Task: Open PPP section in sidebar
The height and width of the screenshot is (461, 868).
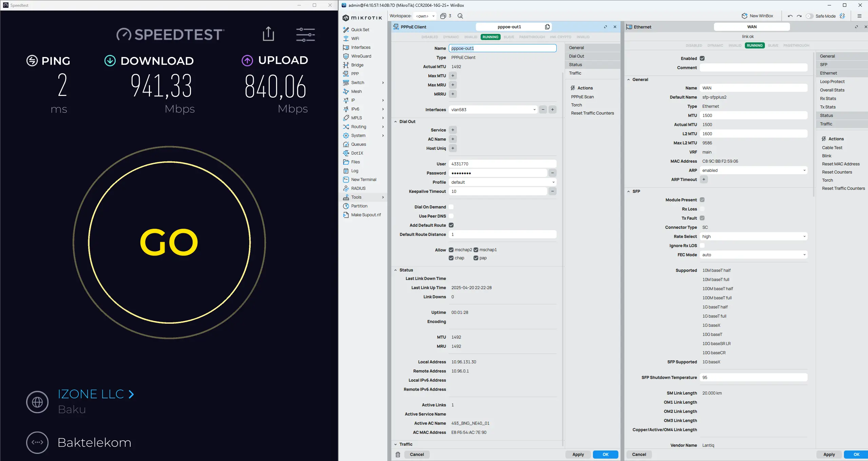Action: (355, 74)
